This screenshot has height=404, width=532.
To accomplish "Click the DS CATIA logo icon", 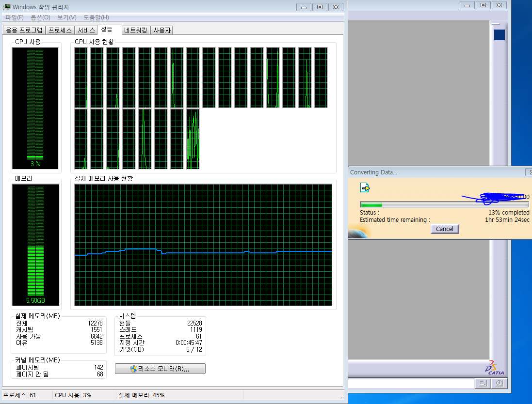I will 494,368.
